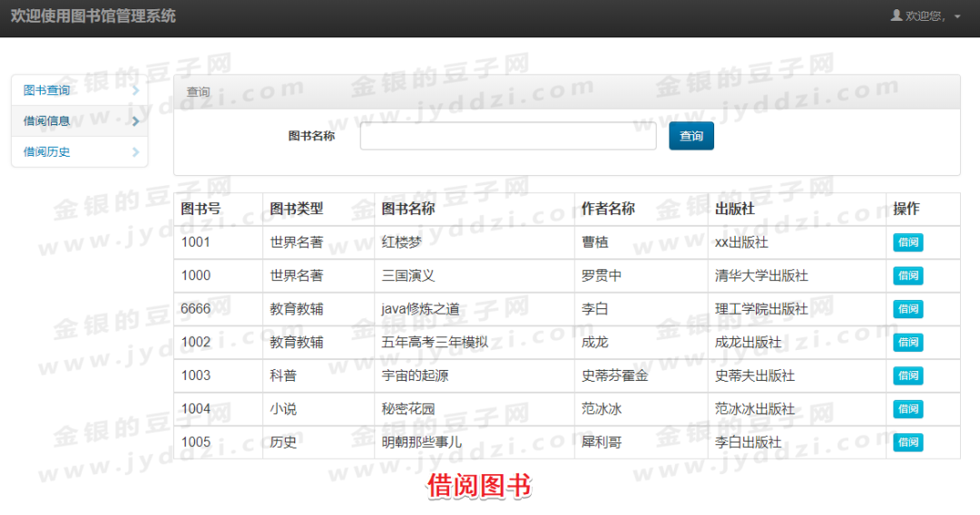
Task: Focus the 图书名称 search input field
Action: coord(508,136)
